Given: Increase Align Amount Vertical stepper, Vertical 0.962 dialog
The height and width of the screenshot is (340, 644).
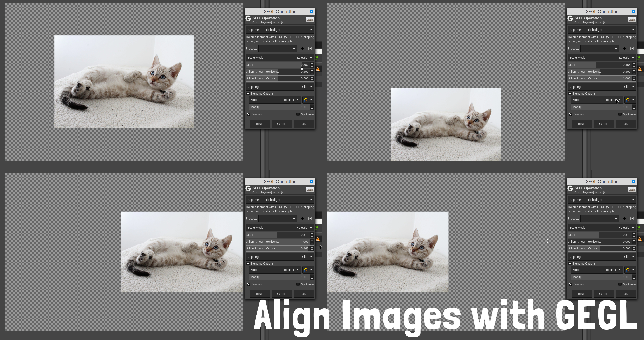Looking at the screenshot, I should [312, 247].
